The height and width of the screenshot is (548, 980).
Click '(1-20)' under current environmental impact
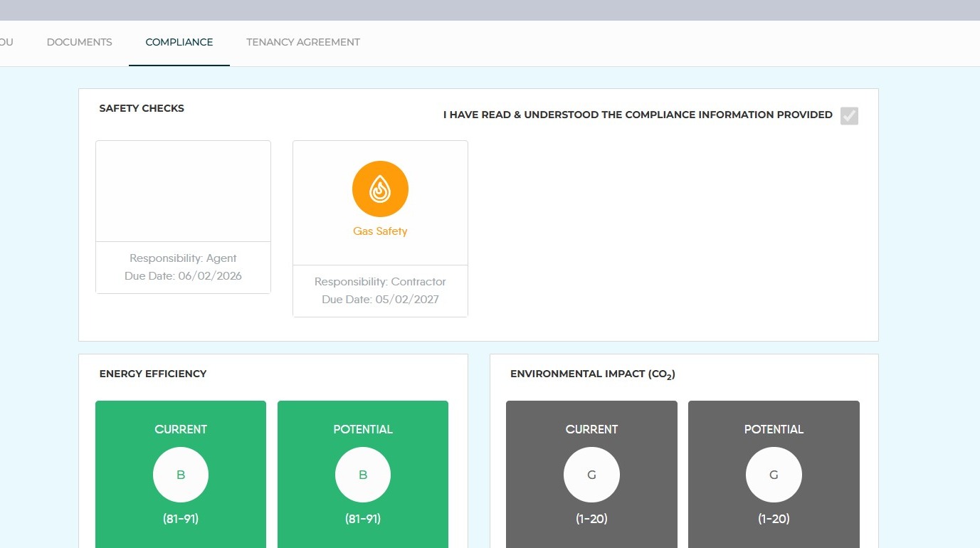tap(591, 519)
